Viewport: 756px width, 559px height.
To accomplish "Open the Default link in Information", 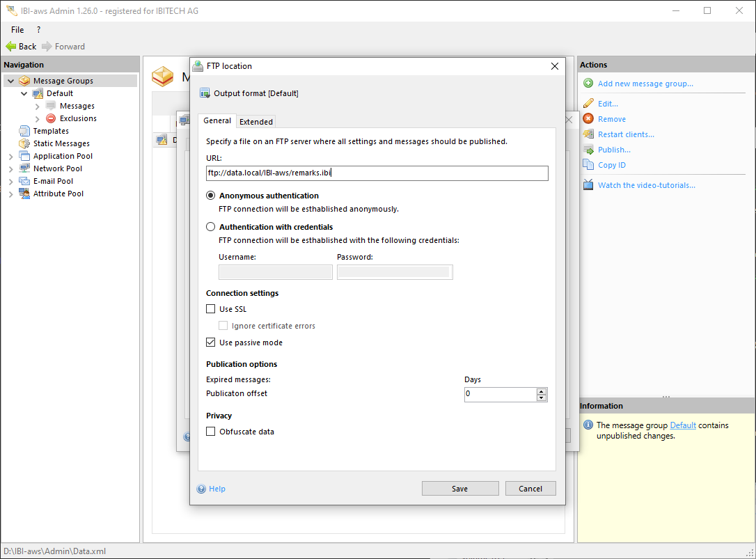I will (682, 425).
